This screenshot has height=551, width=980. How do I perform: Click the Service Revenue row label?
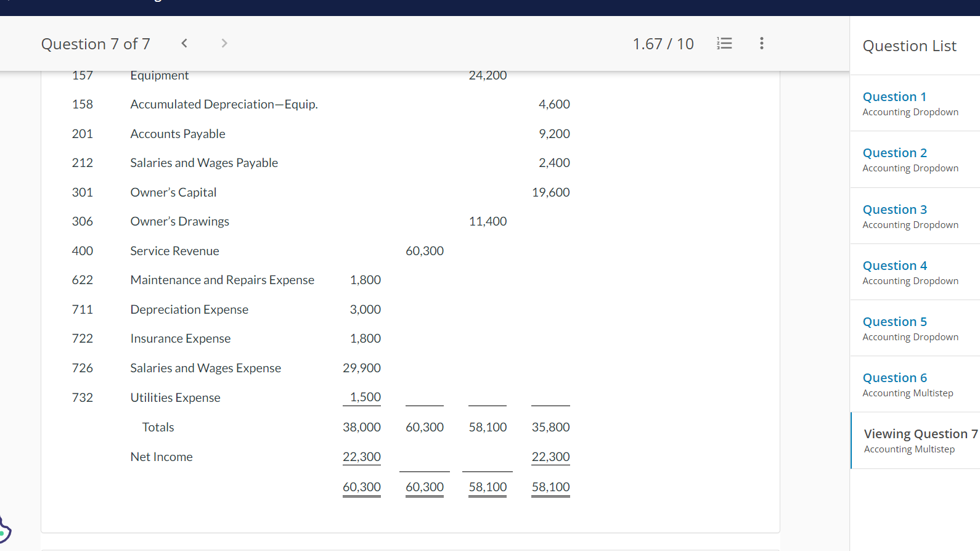click(174, 251)
